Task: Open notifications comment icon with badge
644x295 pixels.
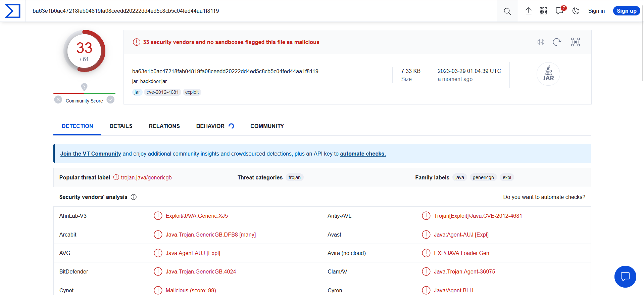Action: [560, 10]
